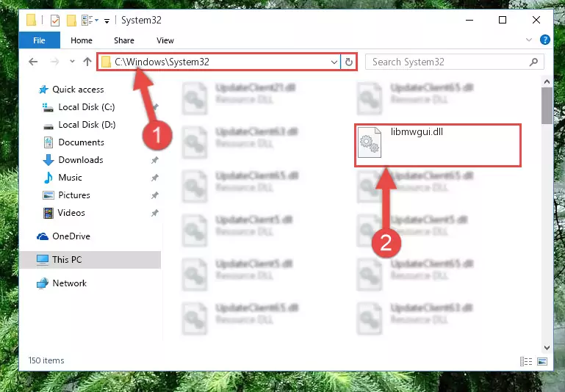Image resolution: width=565 pixels, height=392 pixels.
Task: Click the pin icon beside Pictures
Action: pos(154,195)
